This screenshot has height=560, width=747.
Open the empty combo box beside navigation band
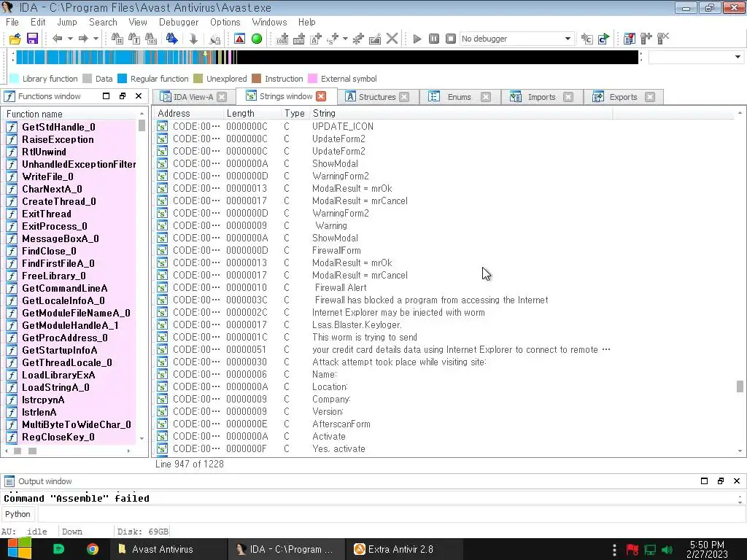coord(696,57)
